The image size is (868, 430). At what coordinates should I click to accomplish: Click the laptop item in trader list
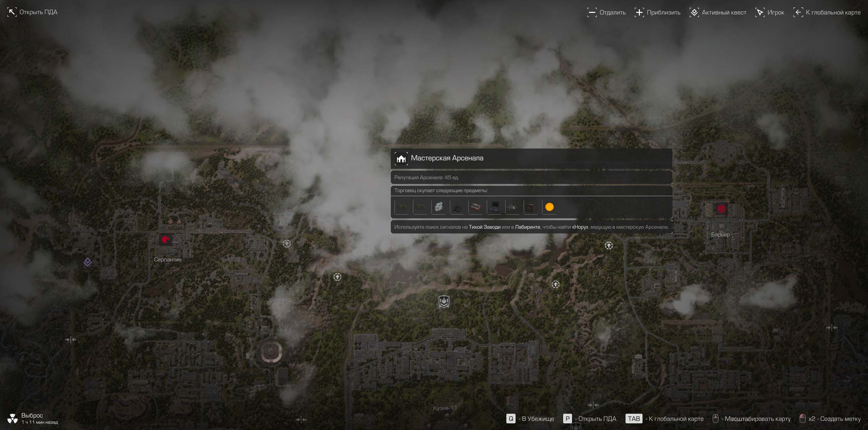coord(494,207)
